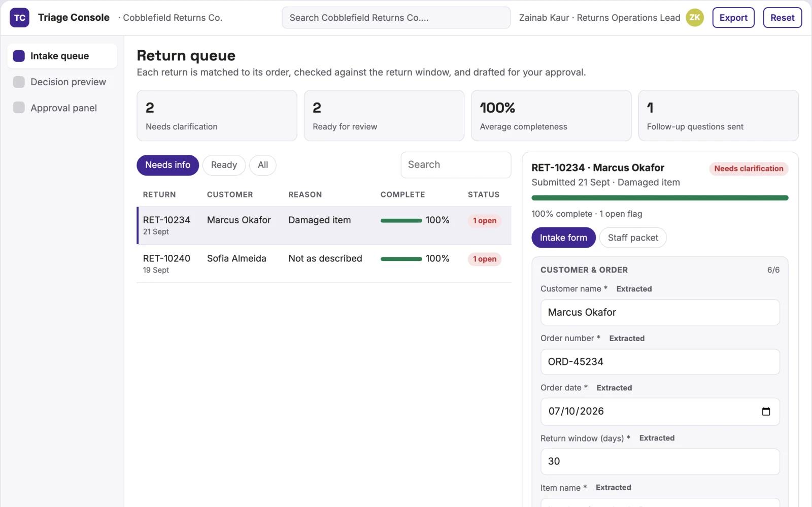Focus the Search Cobblefield Returns Co. field
Viewport: 812px width, 507px height.
(396, 18)
